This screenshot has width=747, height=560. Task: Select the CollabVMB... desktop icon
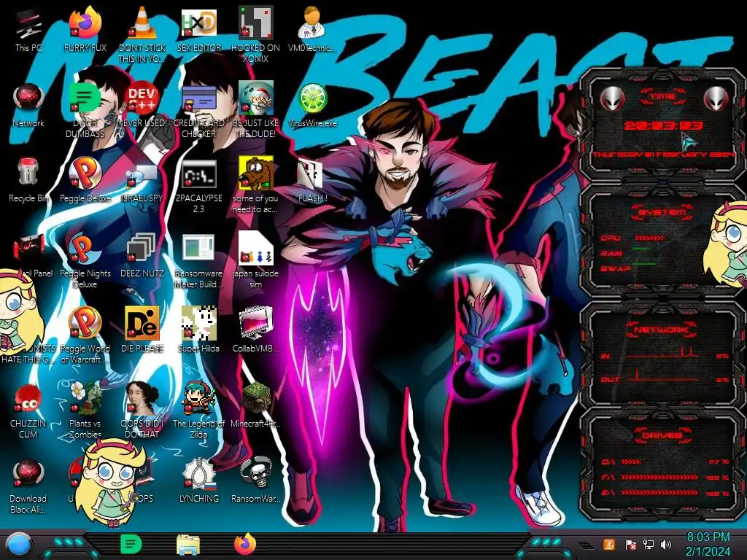coord(255,330)
